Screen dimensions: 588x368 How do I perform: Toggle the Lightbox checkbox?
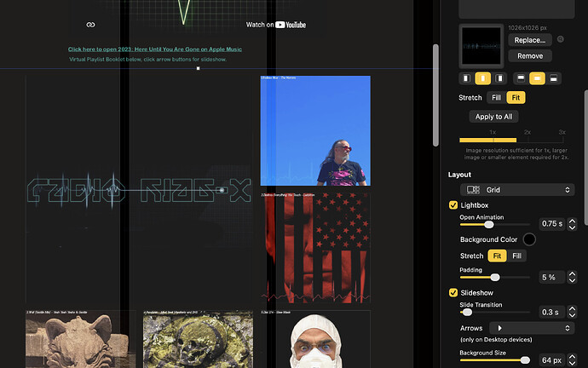(x=453, y=205)
